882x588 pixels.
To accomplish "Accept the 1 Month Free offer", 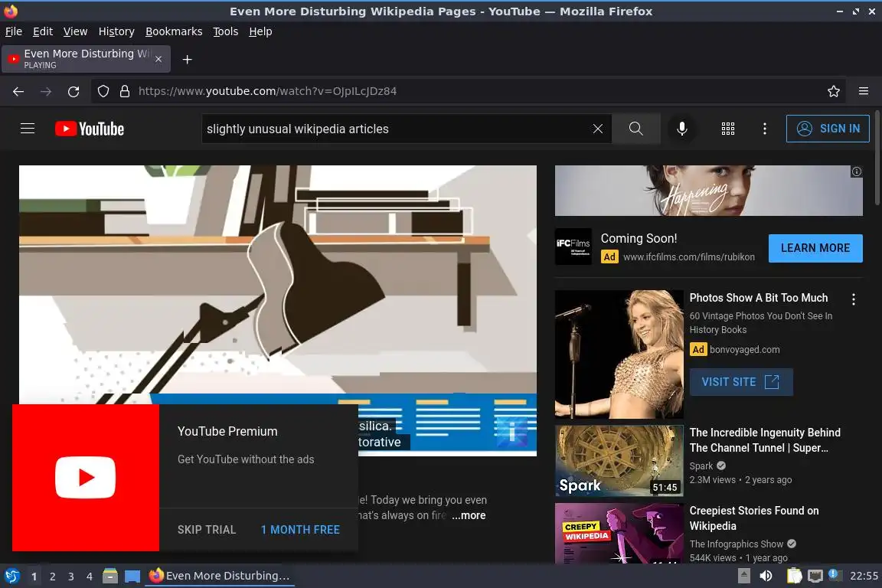I will [x=300, y=530].
